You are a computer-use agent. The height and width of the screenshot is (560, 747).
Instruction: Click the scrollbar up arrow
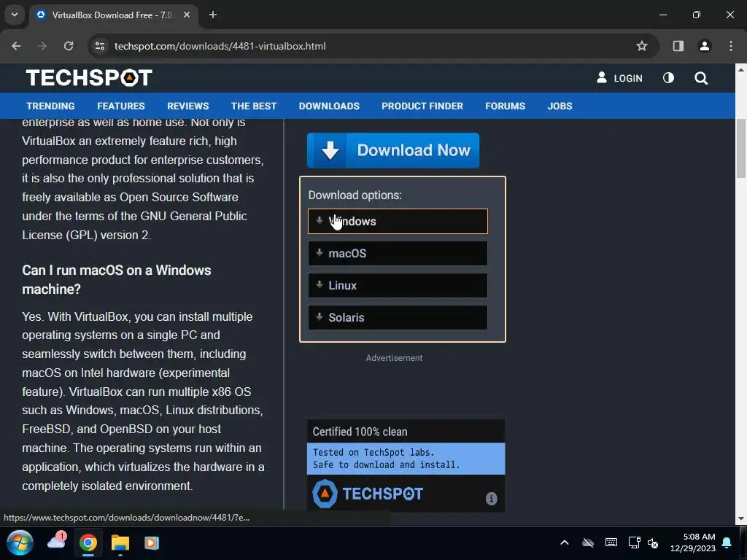click(x=741, y=69)
